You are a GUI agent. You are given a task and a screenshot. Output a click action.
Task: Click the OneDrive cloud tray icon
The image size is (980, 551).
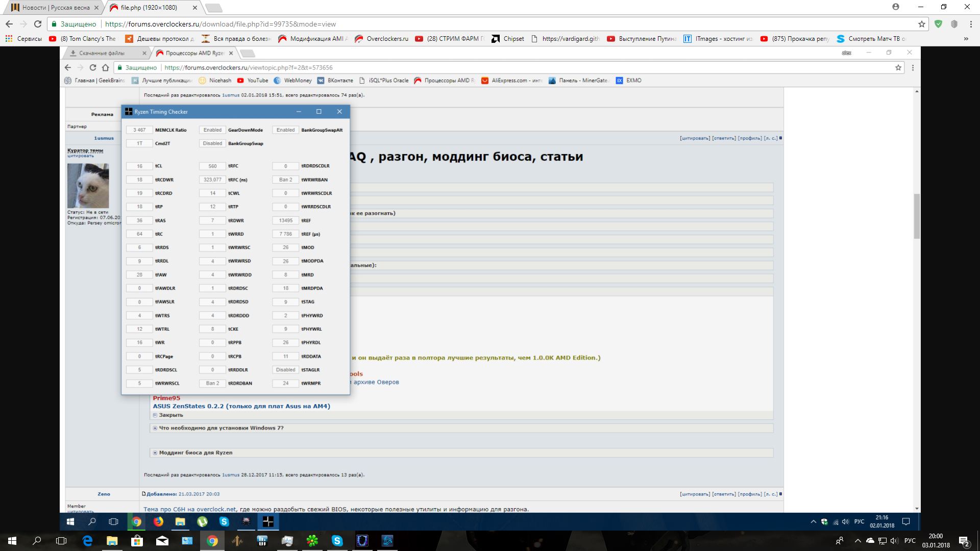tap(870, 541)
